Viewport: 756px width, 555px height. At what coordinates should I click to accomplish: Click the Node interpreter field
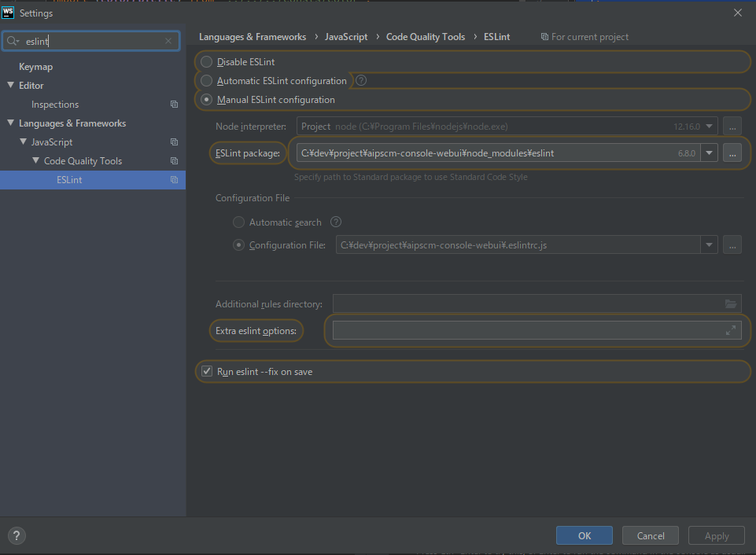point(507,127)
